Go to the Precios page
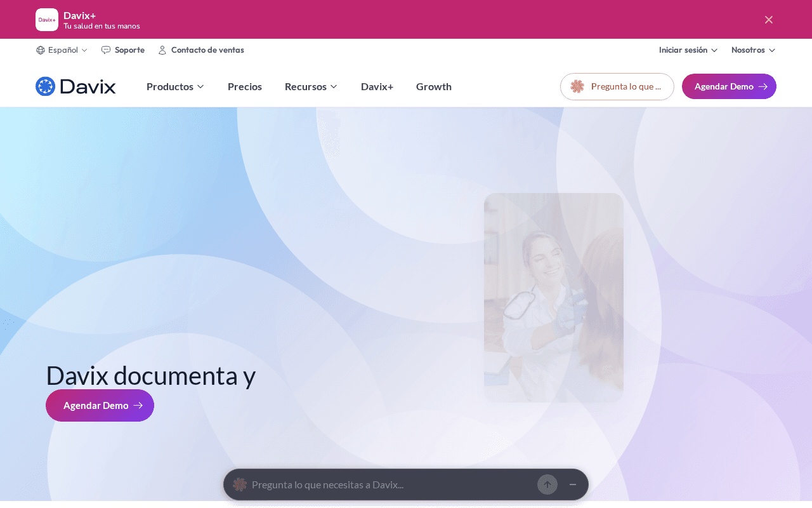The width and height of the screenshot is (812, 508). [x=245, y=86]
